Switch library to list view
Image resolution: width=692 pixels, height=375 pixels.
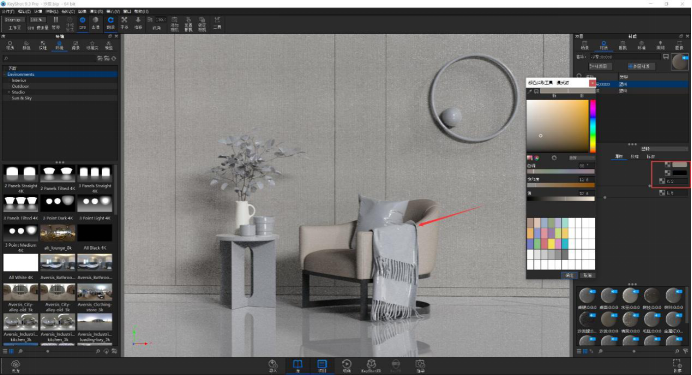(5, 352)
